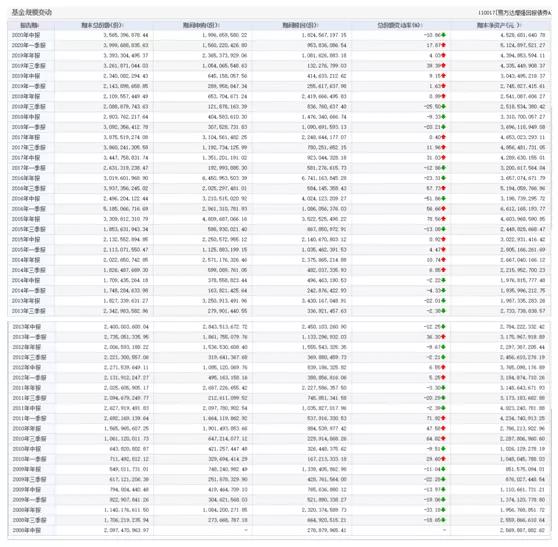The image size is (558, 547).
Task: Click the green down arrow in 2009年一季报 row
Action: pyautogui.click(x=443, y=500)
